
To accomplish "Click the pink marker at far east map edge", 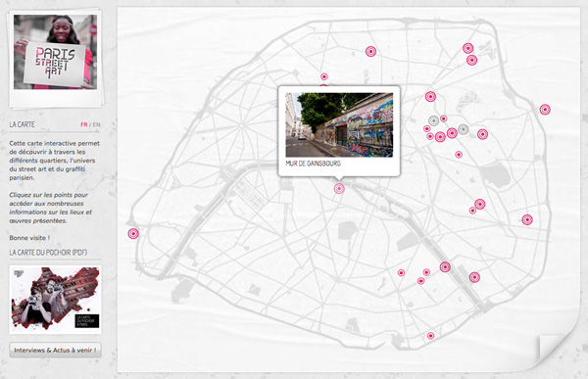I will [x=545, y=109].
